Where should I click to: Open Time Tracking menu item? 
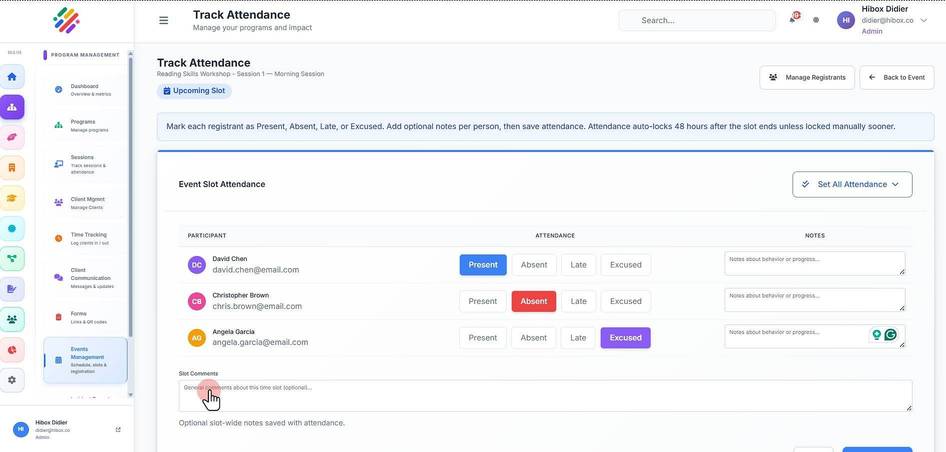(86, 238)
